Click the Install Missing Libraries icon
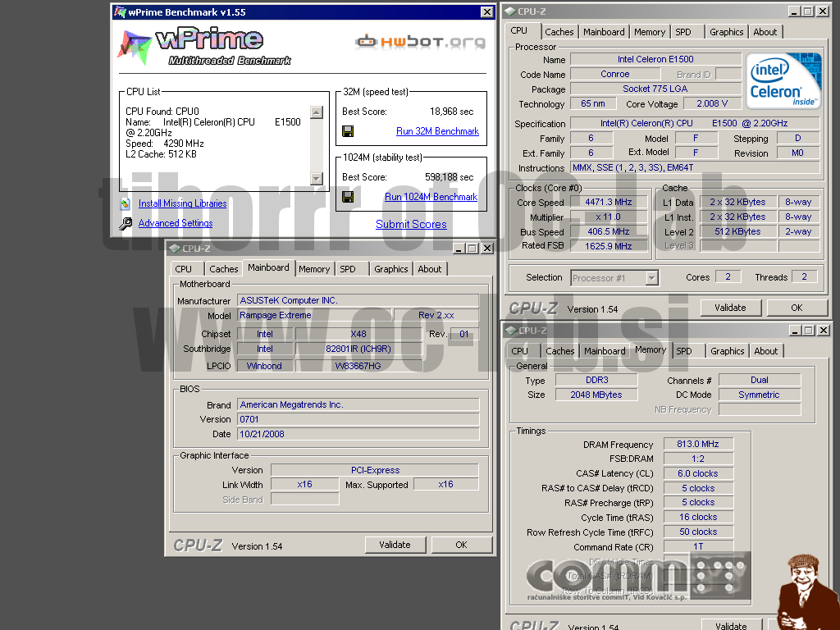Image resolution: width=840 pixels, height=630 pixels. point(126,203)
